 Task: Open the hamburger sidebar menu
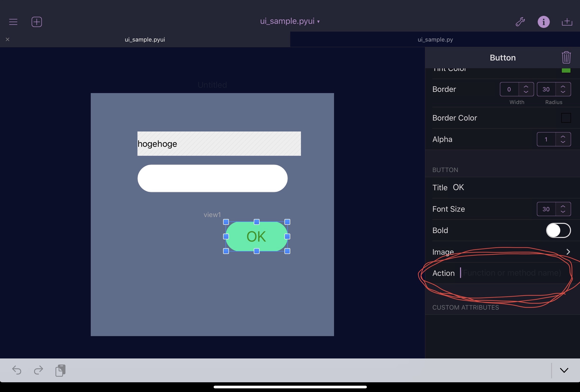tap(13, 22)
